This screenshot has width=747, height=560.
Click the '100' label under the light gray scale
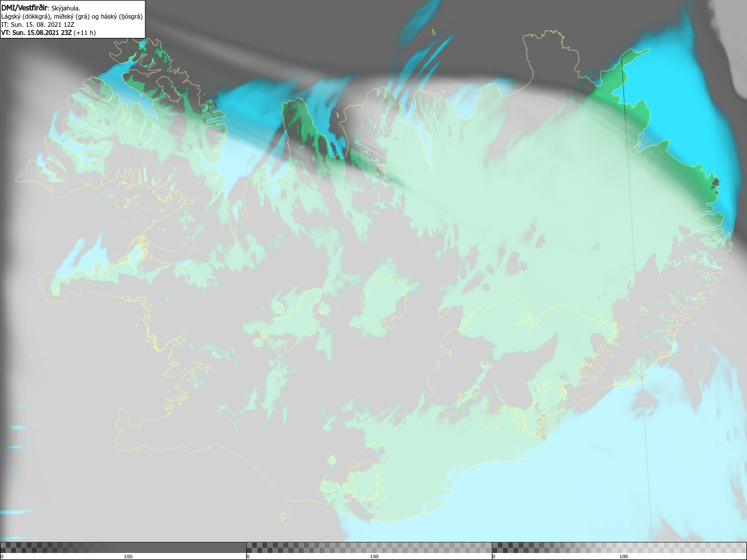tap(623, 556)
